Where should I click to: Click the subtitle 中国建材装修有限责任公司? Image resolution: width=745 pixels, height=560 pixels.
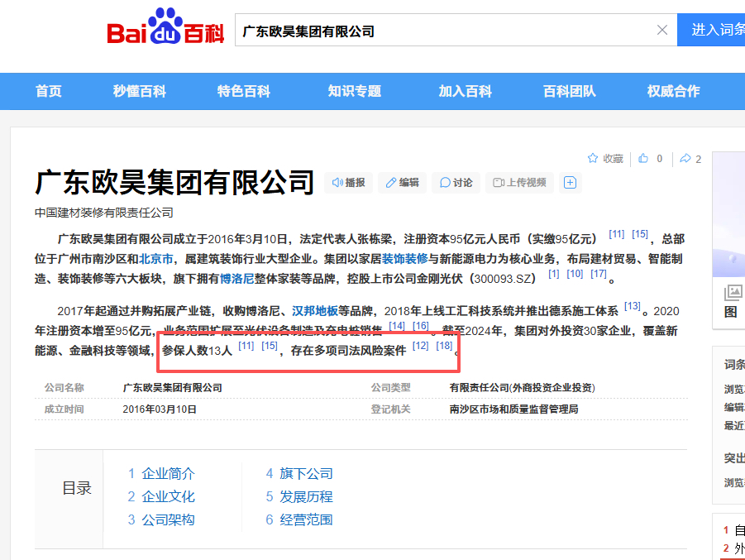(104, 213)
